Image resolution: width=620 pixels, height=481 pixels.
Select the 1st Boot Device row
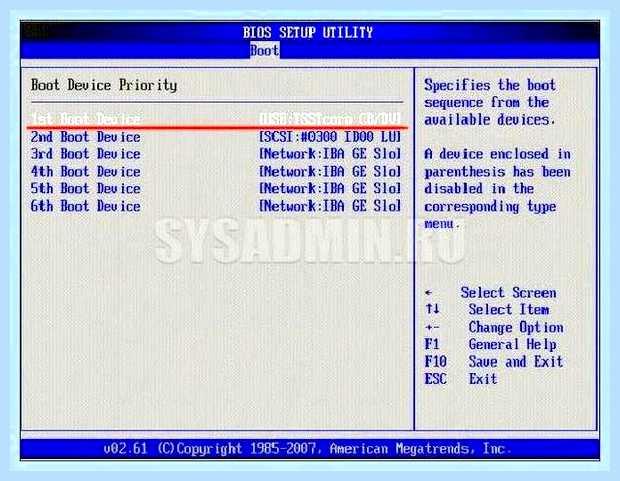[216, 119]
